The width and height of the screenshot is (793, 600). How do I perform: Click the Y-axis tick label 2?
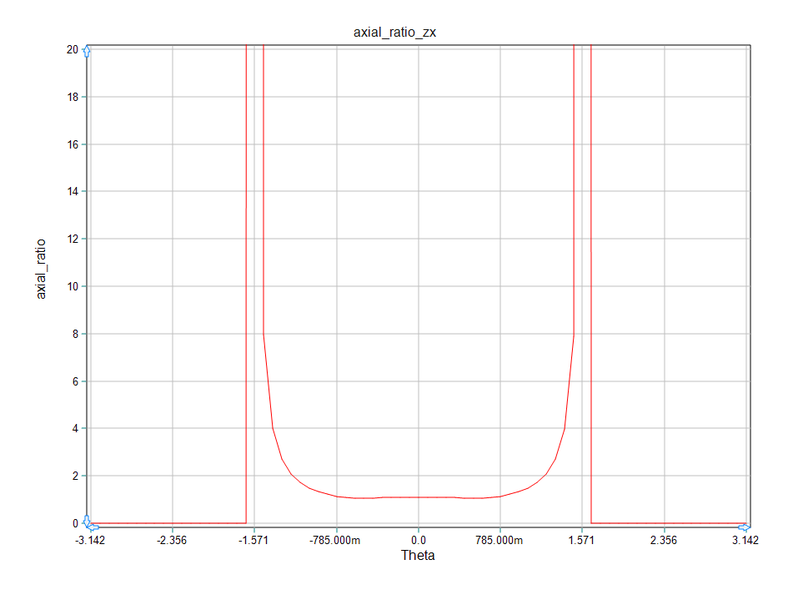tap(75, 476)
